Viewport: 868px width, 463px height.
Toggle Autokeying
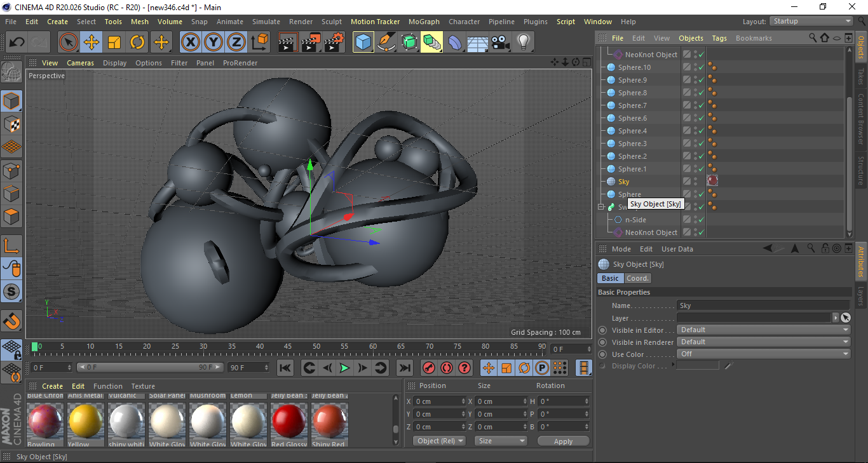click(447, 368)
